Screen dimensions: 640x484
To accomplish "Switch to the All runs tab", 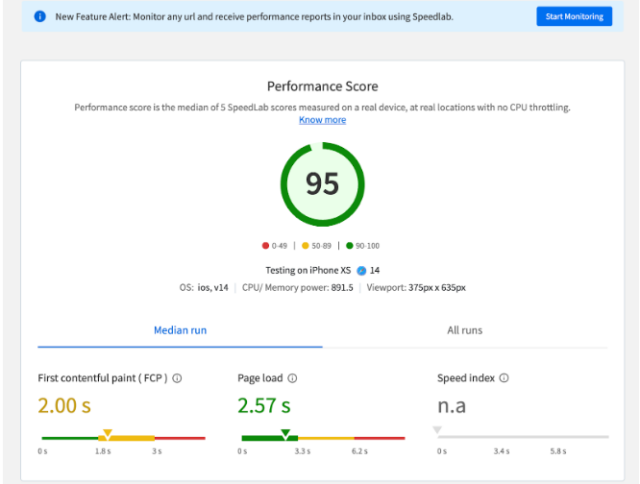I will pyautogui.click(x=464, y=329).
